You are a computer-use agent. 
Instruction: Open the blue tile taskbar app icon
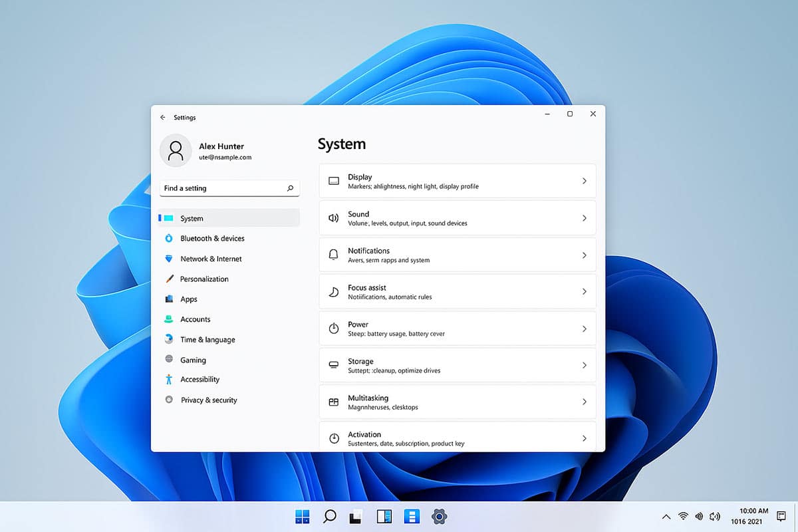point(412,517)
